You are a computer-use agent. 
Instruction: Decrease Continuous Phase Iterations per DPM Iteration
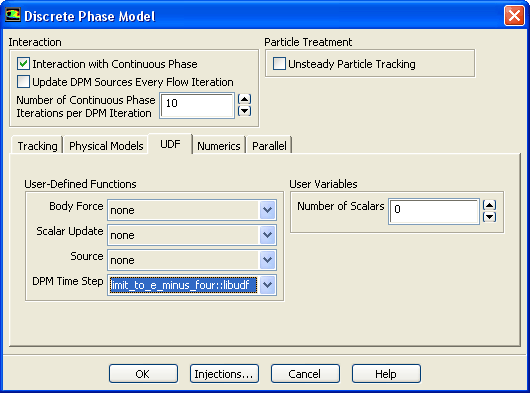[244, 111]
